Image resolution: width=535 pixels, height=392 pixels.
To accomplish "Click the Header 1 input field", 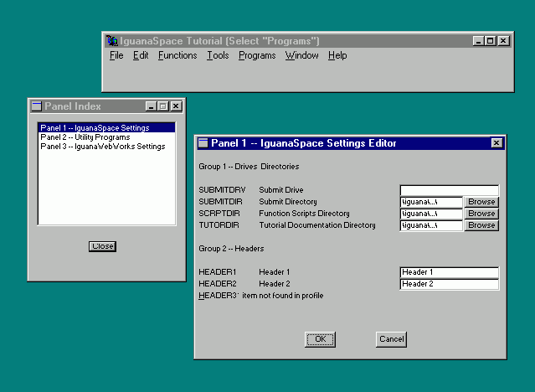I will click(449, 272).
